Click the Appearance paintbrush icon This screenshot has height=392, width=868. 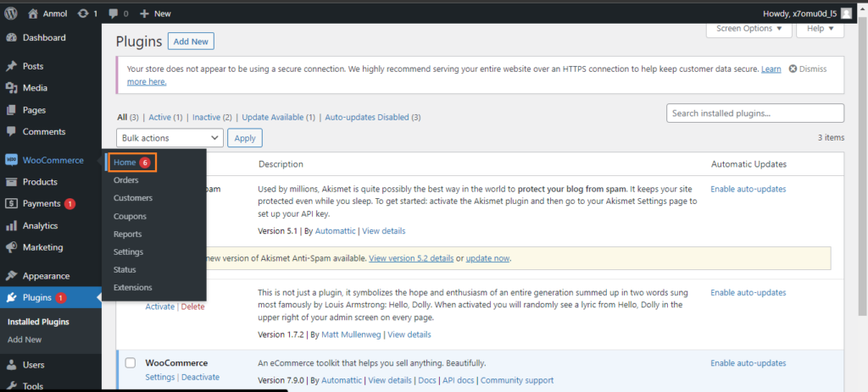(11, 276)
